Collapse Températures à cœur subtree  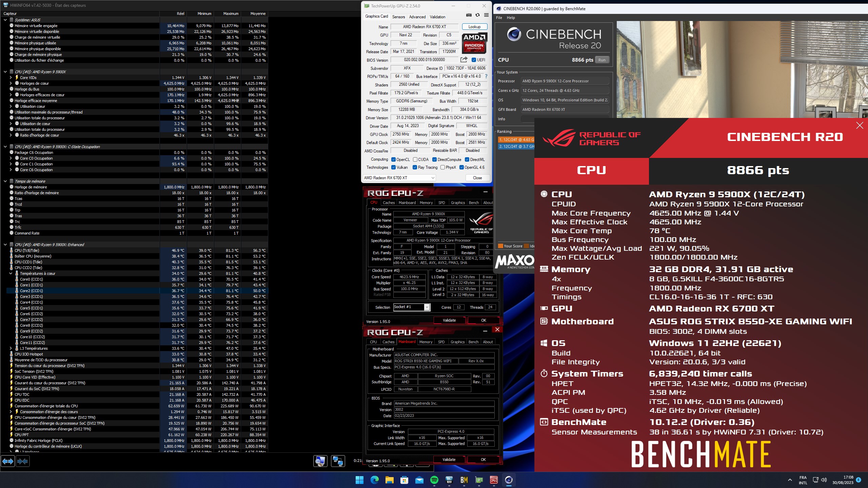(x=11, y=273)
